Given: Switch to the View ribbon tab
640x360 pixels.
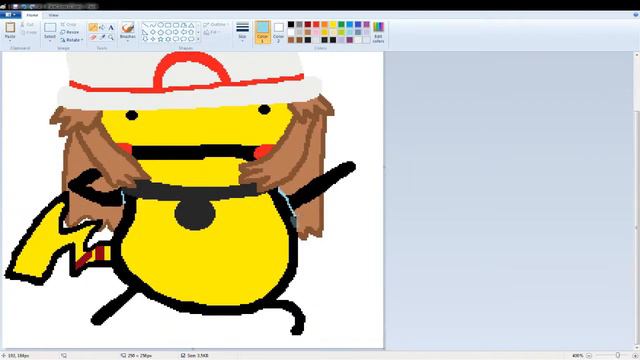Looking at the screenshot, I should coord(53,15).
